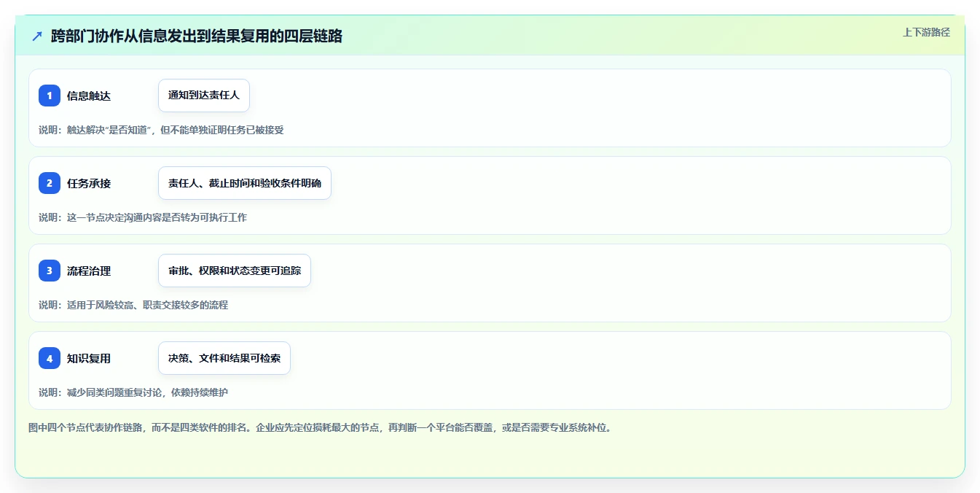Click the number 4 badge for 知识复用
The image size is (980, 493).
[50, 358]
